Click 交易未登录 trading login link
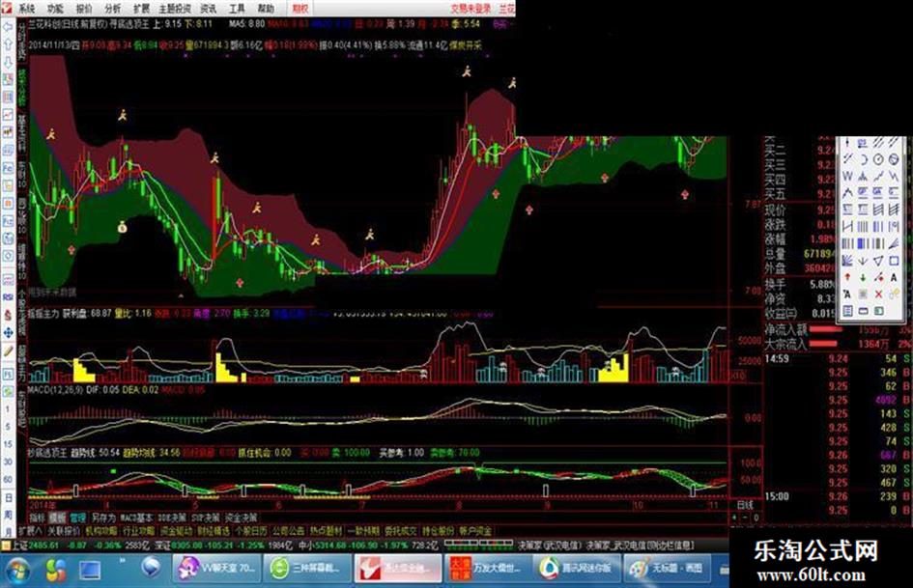The image size is (913, 588). [x=471, y=8]
